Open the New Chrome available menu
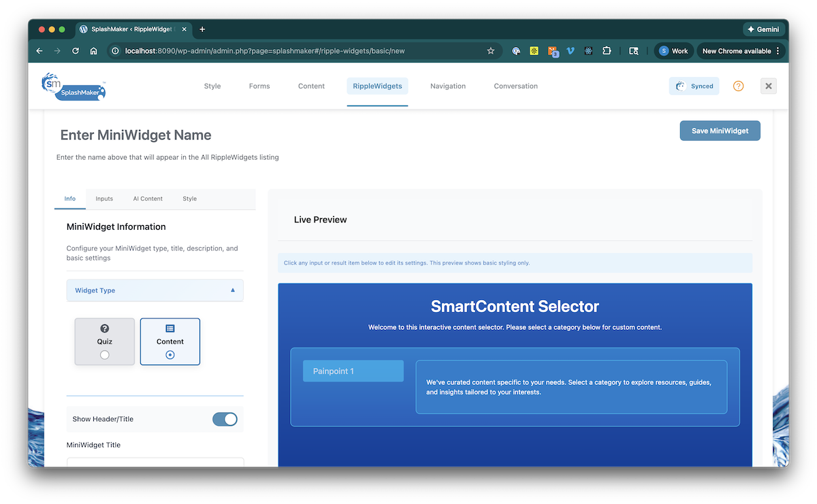The image size is (817, 504). coord(741,51)
